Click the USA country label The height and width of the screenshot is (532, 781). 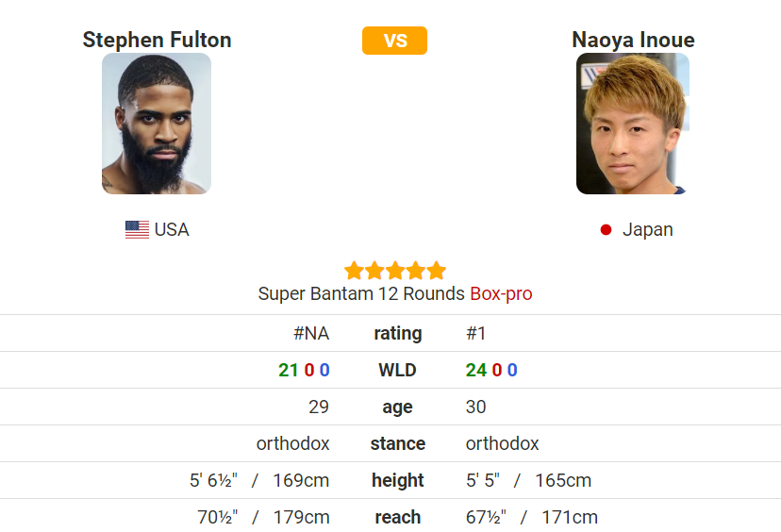click(x=172, y=229)
